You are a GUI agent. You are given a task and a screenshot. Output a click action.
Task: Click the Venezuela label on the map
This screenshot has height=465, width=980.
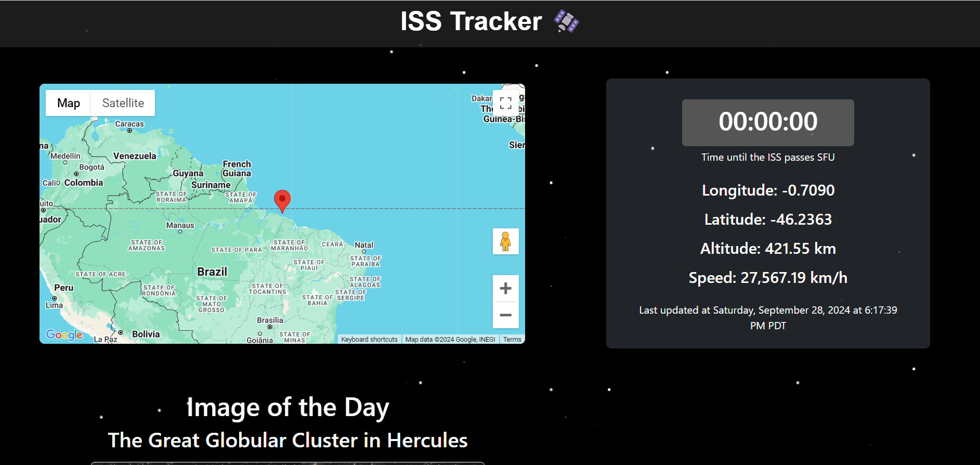click(x=135, y=156)
